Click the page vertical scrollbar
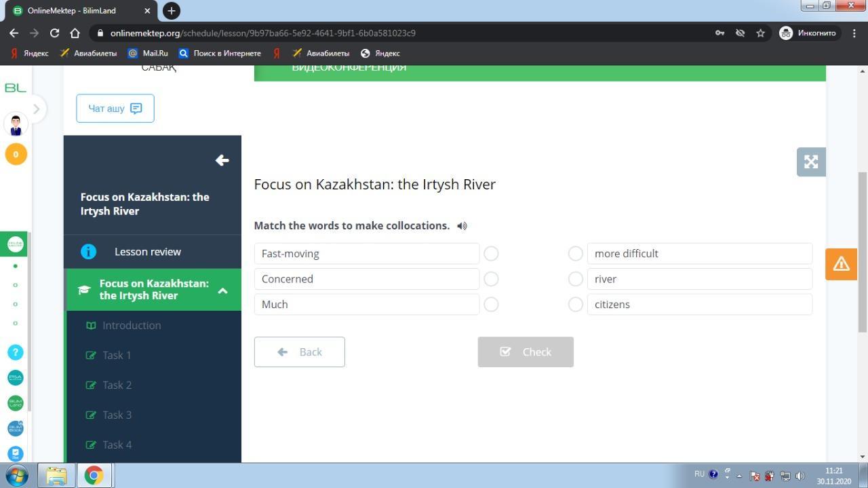Screen dimensions: 868x488 point(863,252)
